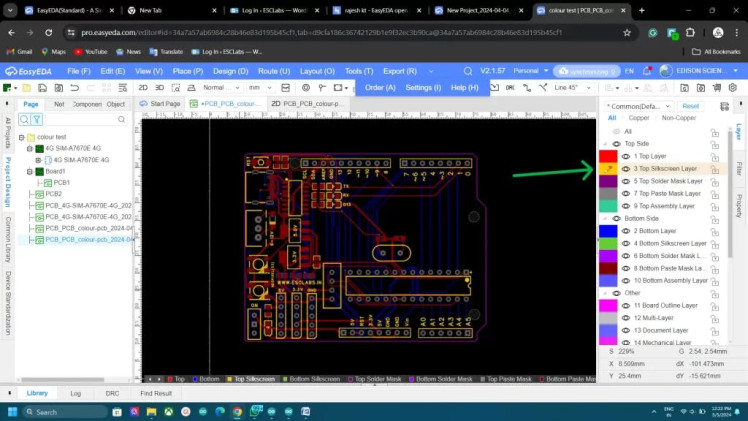The height and width of the screenshot is (421, 748).
Task: Switch to the DRC bottom tab
Action: point(112,394)
